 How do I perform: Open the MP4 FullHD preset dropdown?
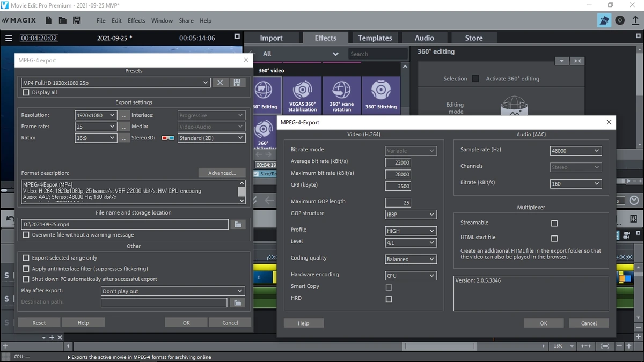115,83
